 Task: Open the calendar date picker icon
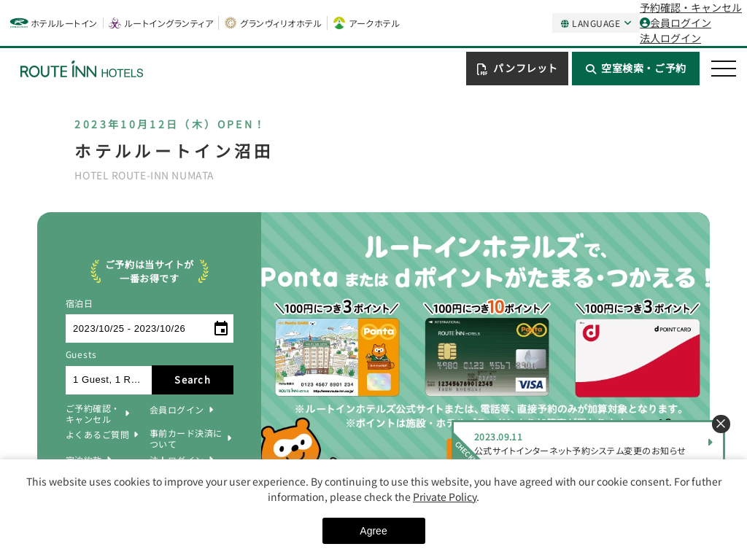pos(221,329)
